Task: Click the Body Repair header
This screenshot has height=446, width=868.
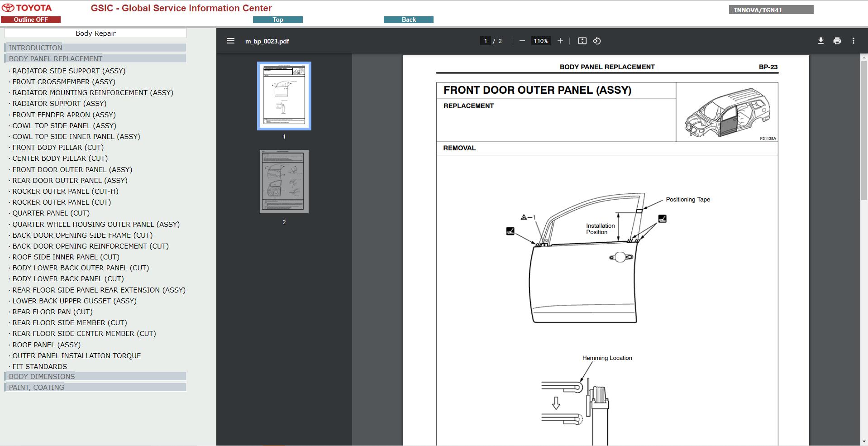Action: coord(95,33)
